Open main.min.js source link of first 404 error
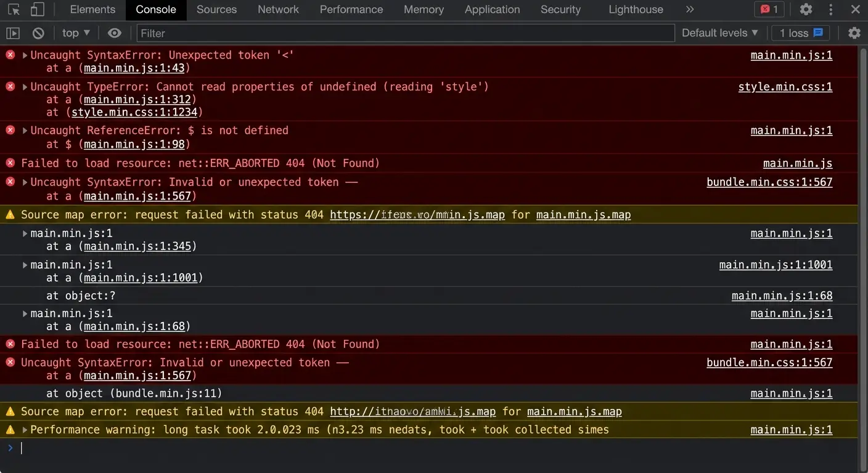 pyautogui.click(x=798, y=163)
